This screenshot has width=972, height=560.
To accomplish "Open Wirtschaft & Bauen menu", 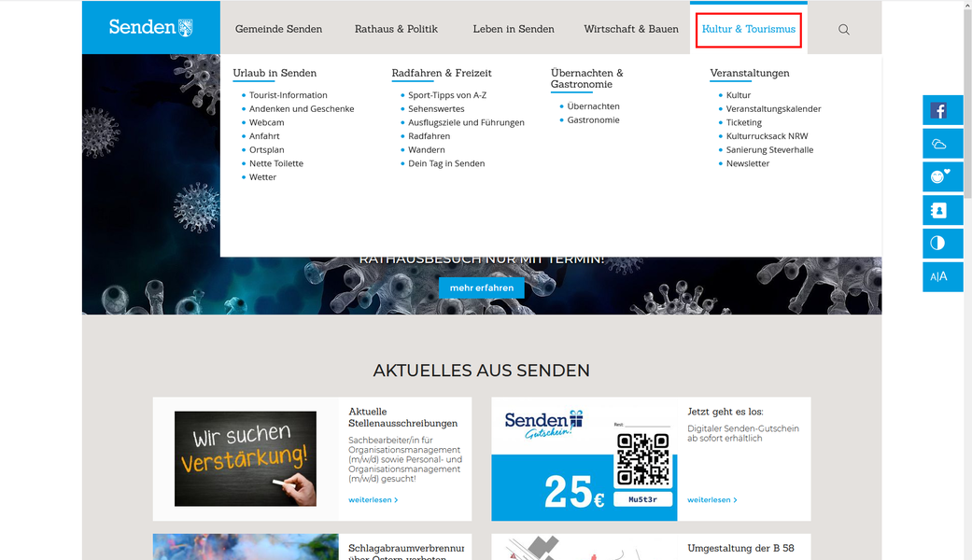I will (x=631, y=29).
